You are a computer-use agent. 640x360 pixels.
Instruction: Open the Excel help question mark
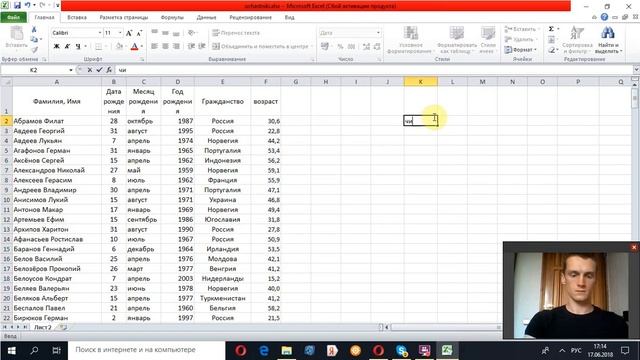coord(604,17)
